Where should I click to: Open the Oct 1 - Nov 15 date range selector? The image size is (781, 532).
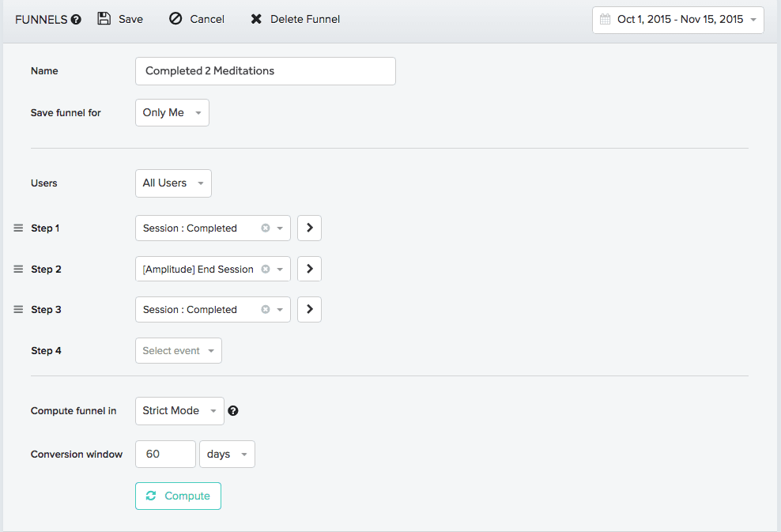677,20
